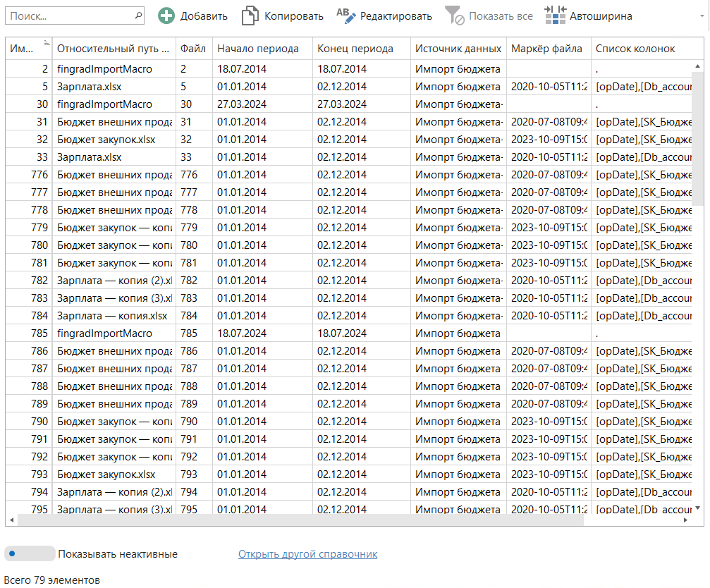
Task: Click the 'Список колонок' column header
Action: click(635, 49)
